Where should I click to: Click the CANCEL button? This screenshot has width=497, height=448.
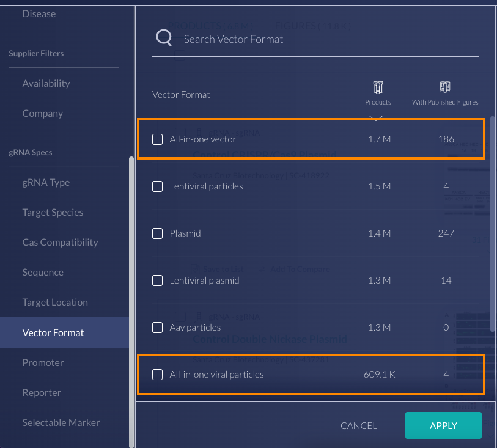pyautogui.click(x=359, y=426)
